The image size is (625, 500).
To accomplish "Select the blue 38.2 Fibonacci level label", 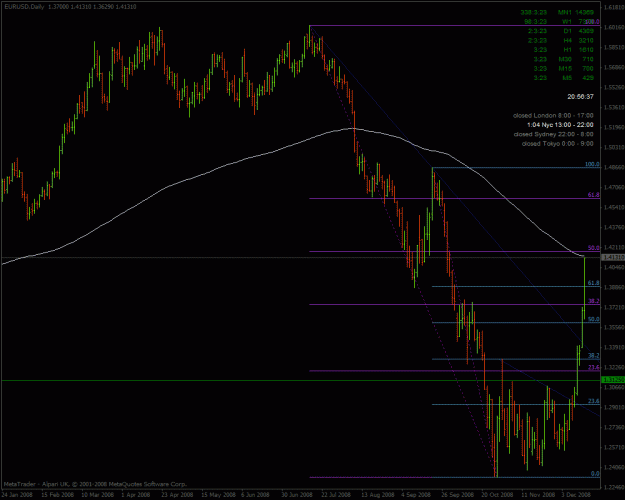I will [594, 356].
